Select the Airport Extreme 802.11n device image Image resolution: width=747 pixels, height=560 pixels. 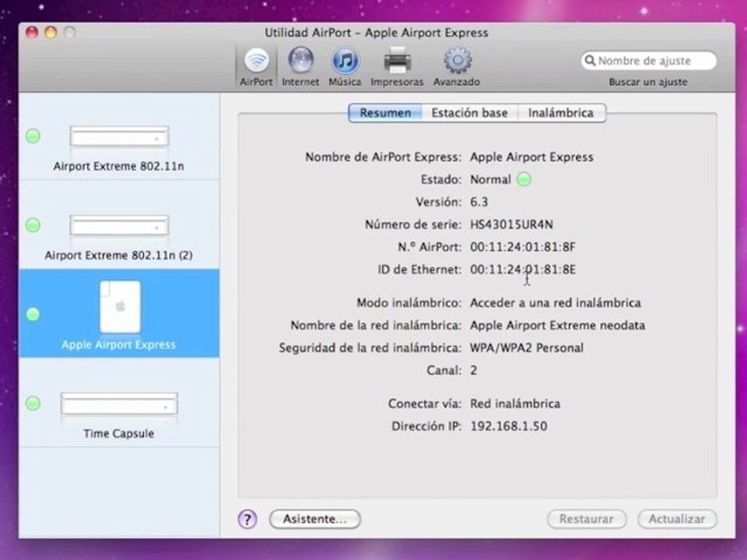coord(119,137)
